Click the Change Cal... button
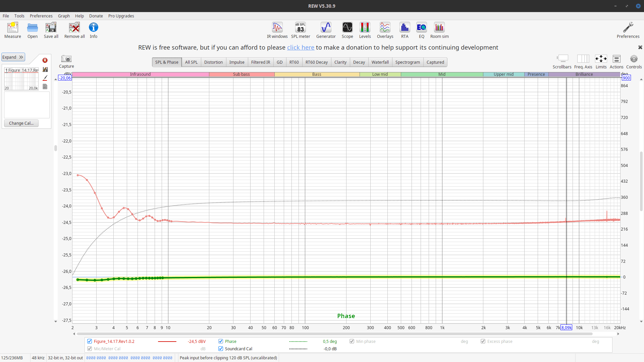 click(21, 123)
